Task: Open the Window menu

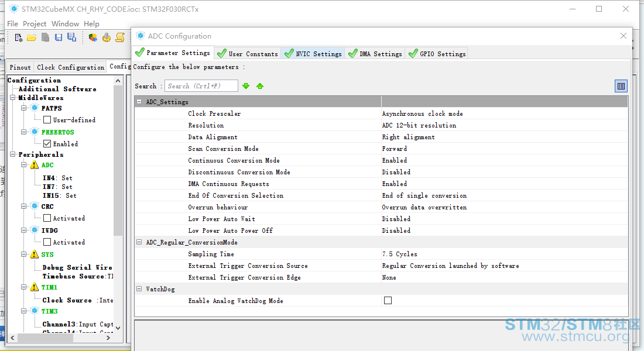Action: point(66,24)
